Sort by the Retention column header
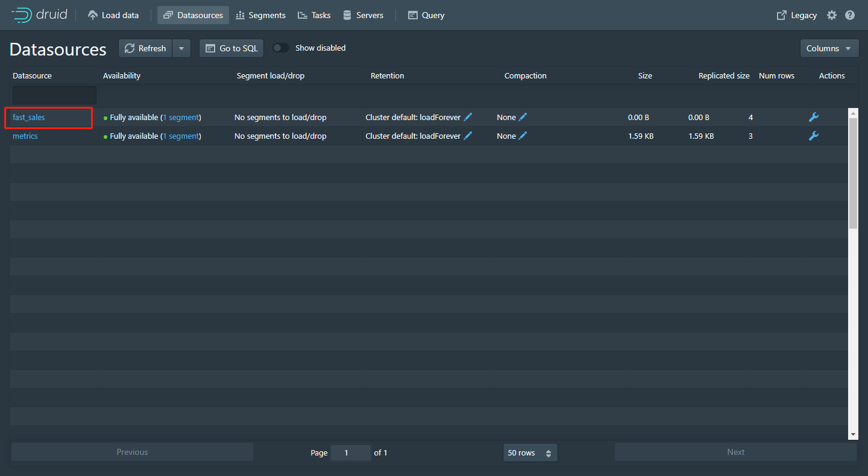Image resolution: width=868 pixels, height=476 pixels. (388, 75)
